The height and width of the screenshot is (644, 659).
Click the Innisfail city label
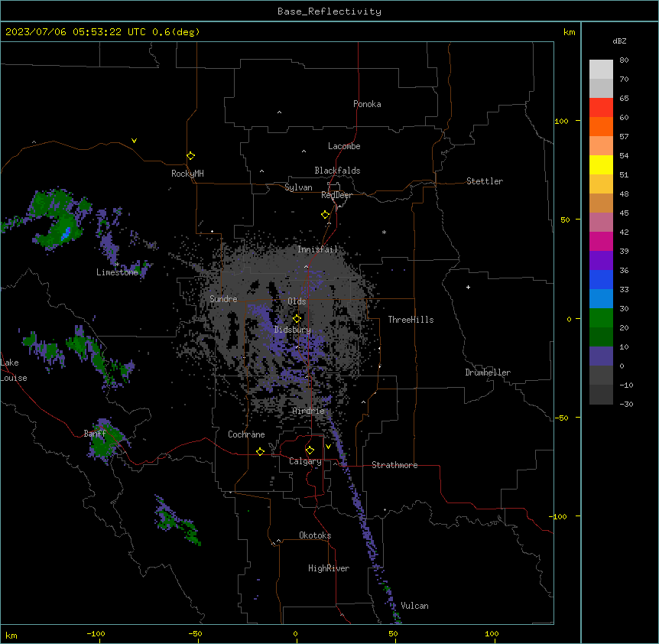pos(318,249)
